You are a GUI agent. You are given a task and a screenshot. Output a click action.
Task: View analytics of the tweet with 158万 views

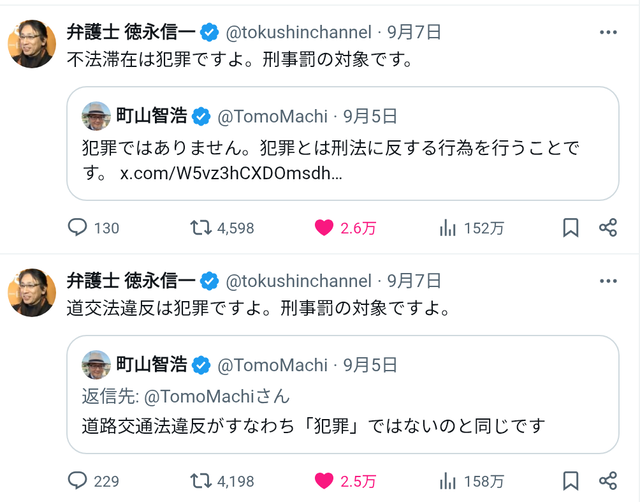[448, 480]
